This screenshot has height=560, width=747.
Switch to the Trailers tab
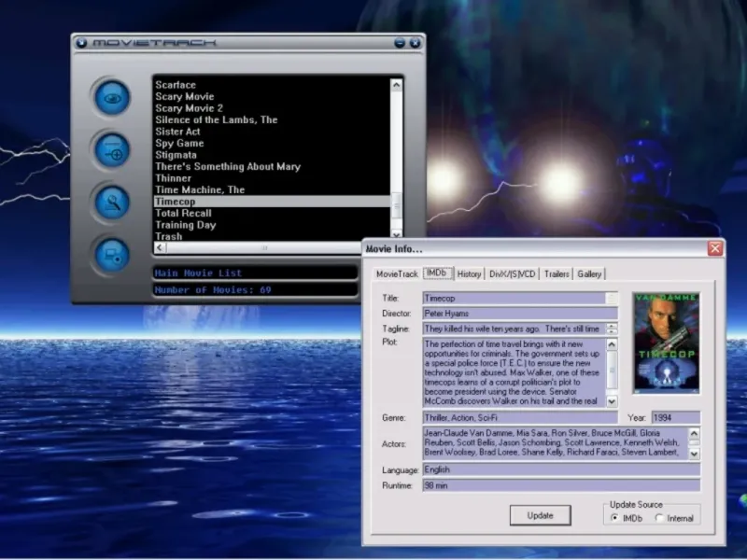pyautogui.click(x=557, y=273)
